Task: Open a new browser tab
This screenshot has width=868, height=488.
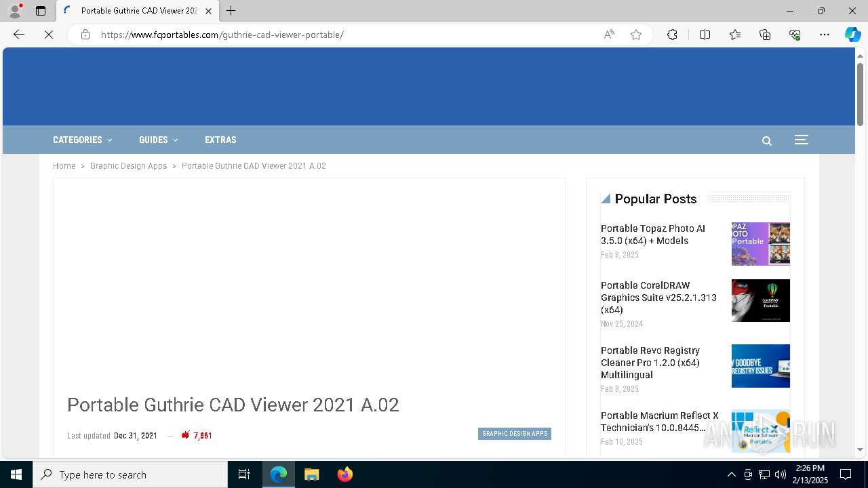Action: (x=231, y=11)
